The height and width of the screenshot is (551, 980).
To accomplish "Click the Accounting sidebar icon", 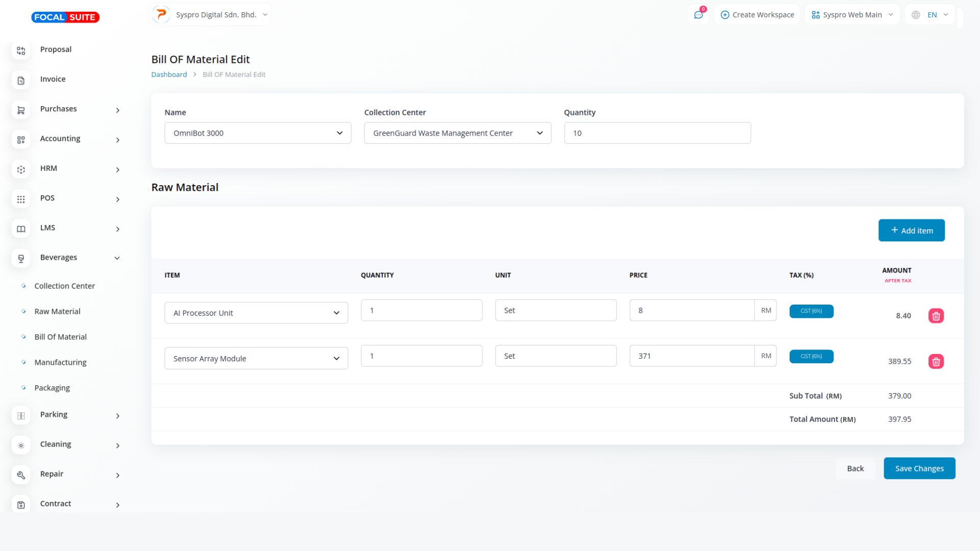I will coord(21,140).
